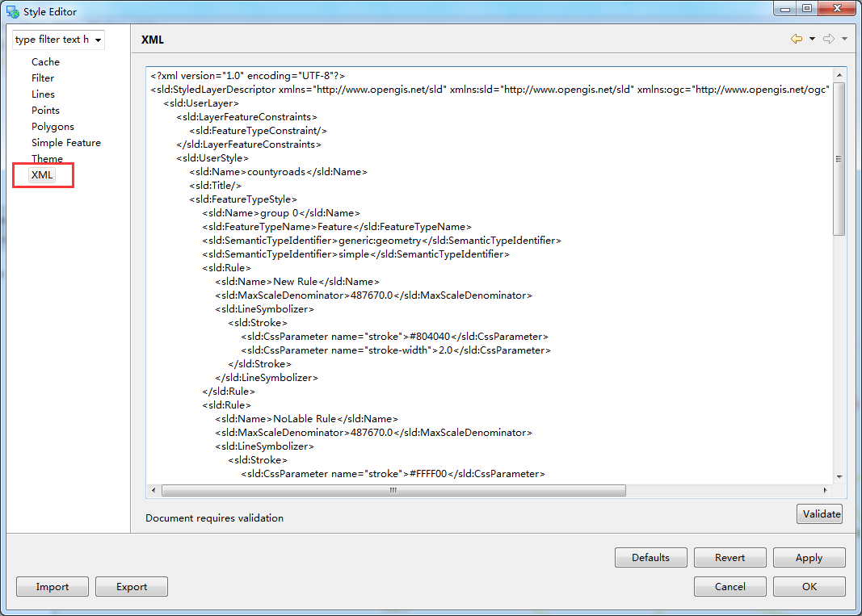Open the Lines style page
Viewport: 862px width, 616px height.
[43, 94]
